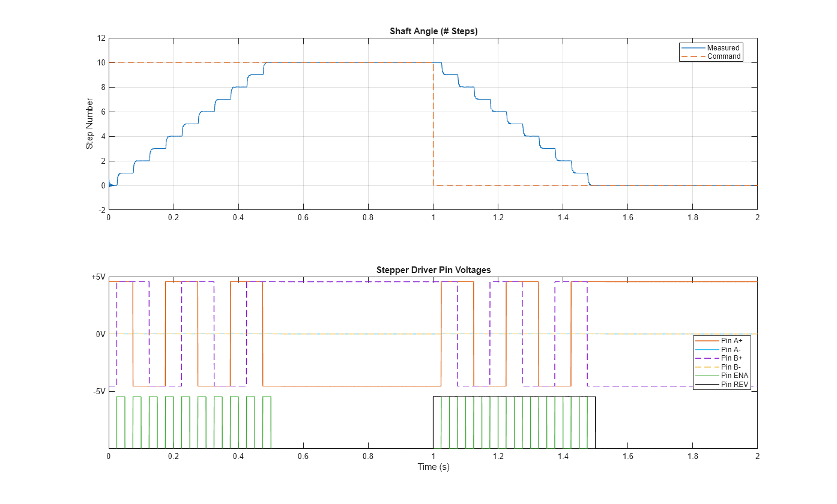Viewport: 837px width, 504px height.
Task: Click the "Step Number" y-axis label
Action: tap(89, 124)
